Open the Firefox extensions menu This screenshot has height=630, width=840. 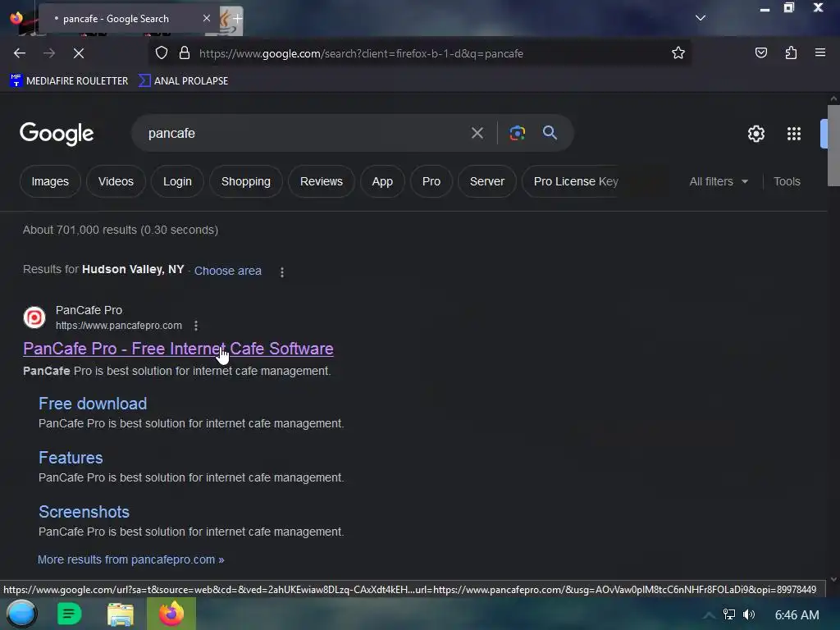pos(791,53)
